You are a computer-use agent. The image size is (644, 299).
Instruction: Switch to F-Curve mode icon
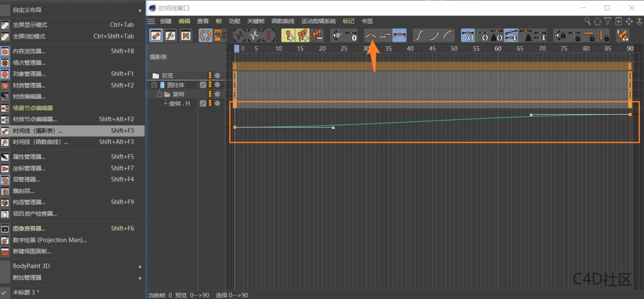tap(171, 36)
